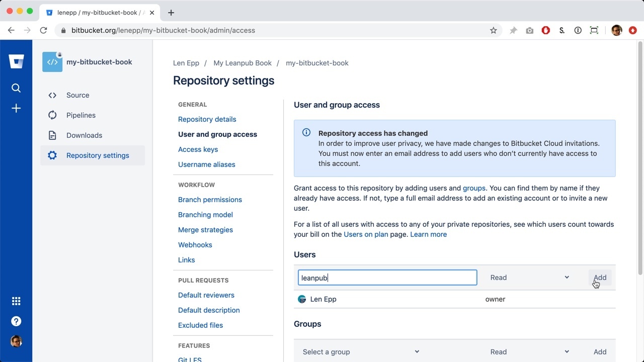Open search in the blue sidebar

16,88
